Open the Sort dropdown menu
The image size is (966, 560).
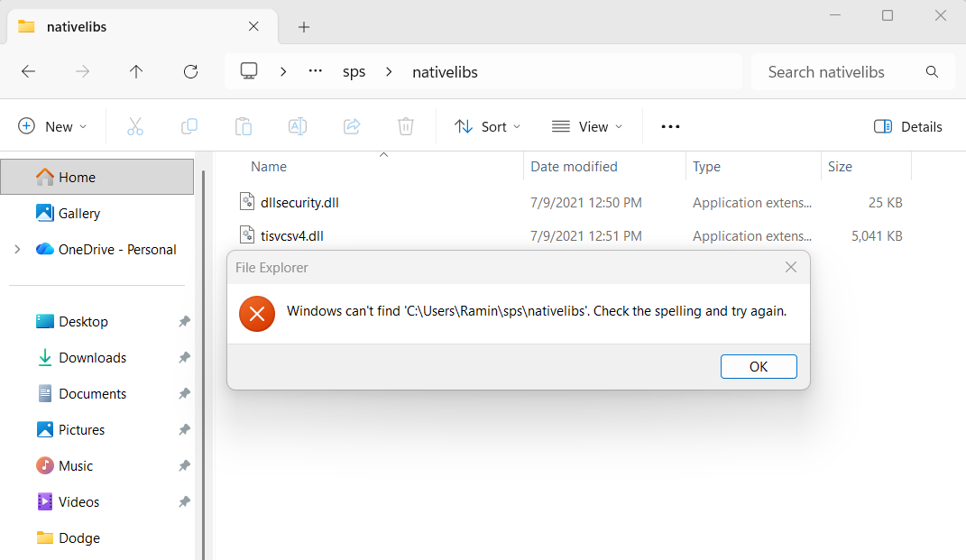coord(487,126)
